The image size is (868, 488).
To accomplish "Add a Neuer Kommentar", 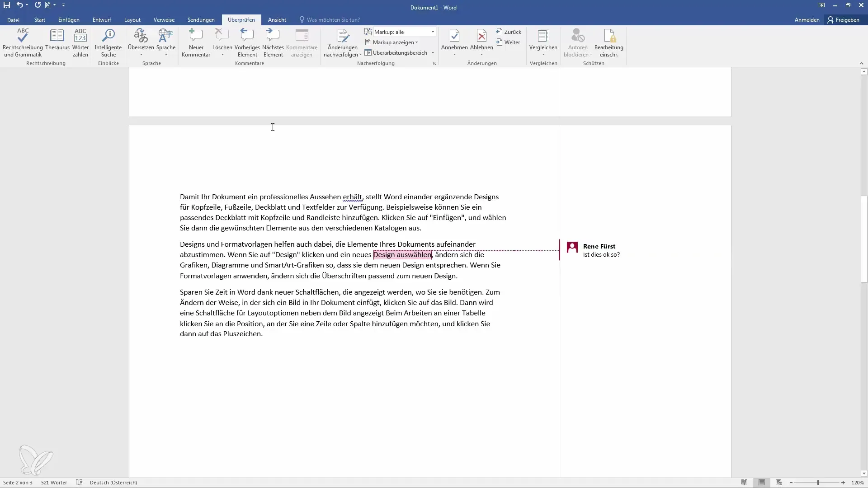I will tap(196, 43).
